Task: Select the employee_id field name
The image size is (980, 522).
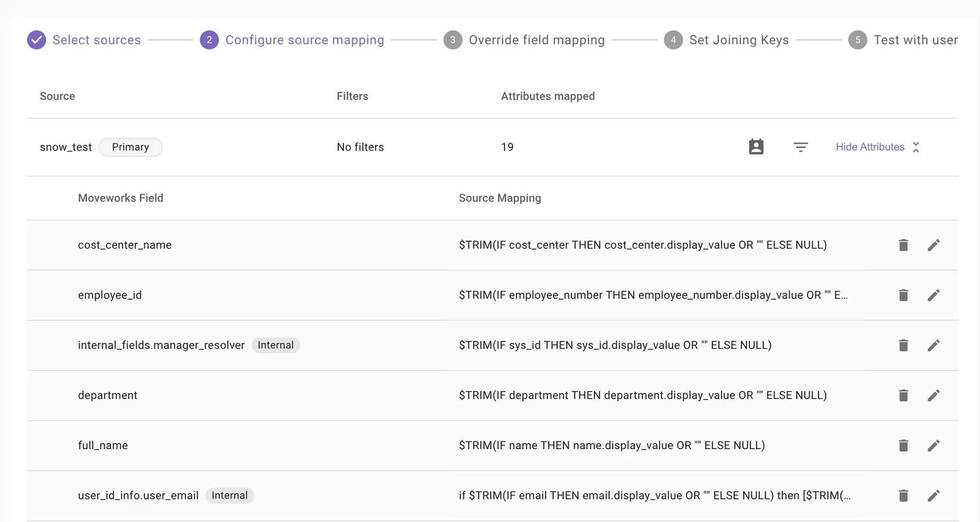Action: point(110,295)
